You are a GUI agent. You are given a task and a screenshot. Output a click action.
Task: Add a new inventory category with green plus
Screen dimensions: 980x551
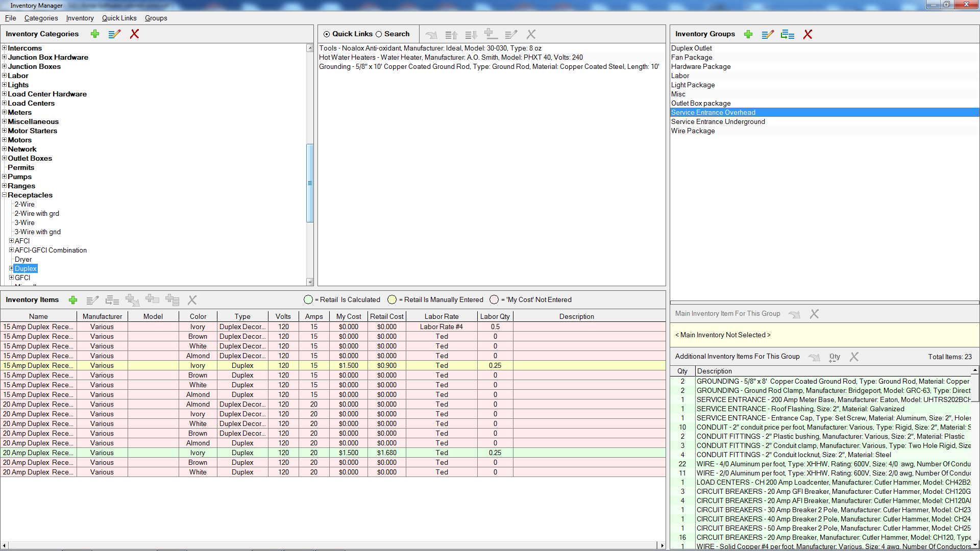pos(95,34)
